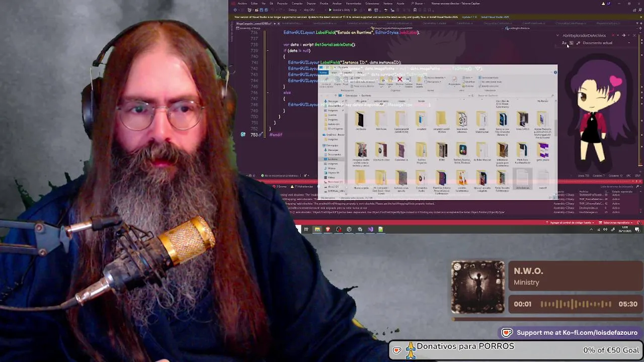Select the Nueva carpeta folder in Explorer

pyautogui.click(x=361, y=178)
